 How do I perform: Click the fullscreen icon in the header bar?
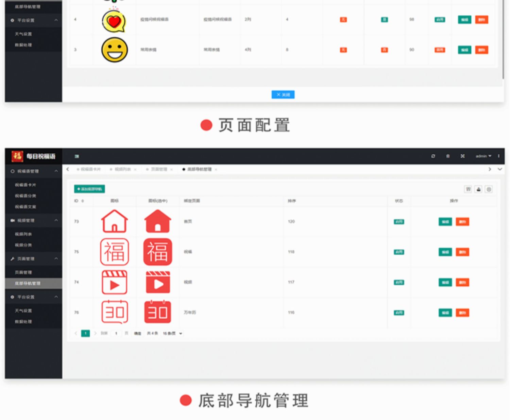point(462,156)
